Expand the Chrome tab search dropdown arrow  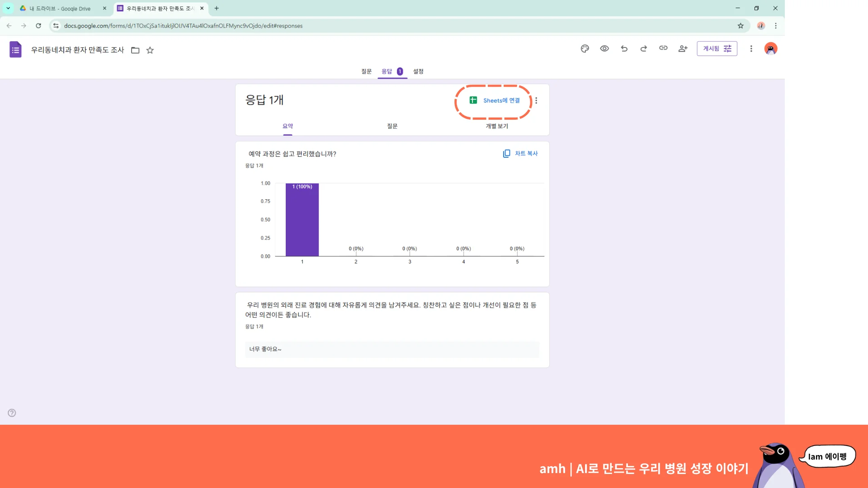click(x=8, y=8)
